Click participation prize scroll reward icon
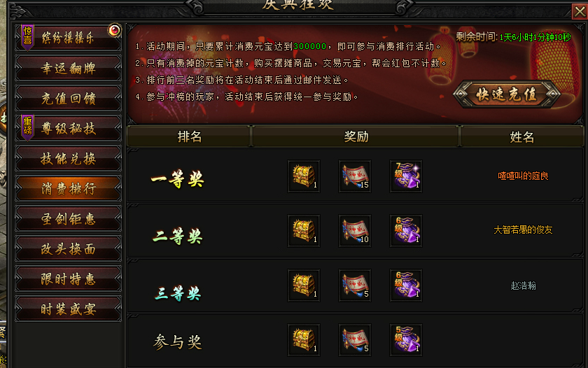The image size is (588, 368). click(x=355, y=340)
